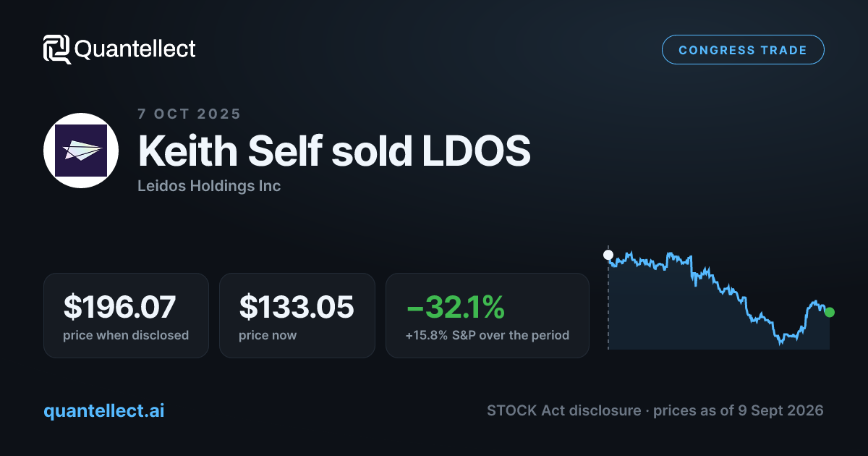
Task: Click the price now label
Action: click(x=268, y=335)
